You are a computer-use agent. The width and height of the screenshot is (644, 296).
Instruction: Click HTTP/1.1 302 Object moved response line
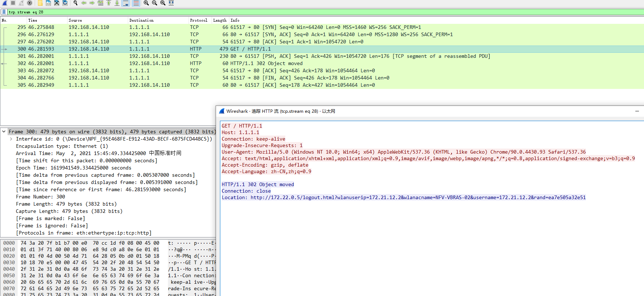258,184
